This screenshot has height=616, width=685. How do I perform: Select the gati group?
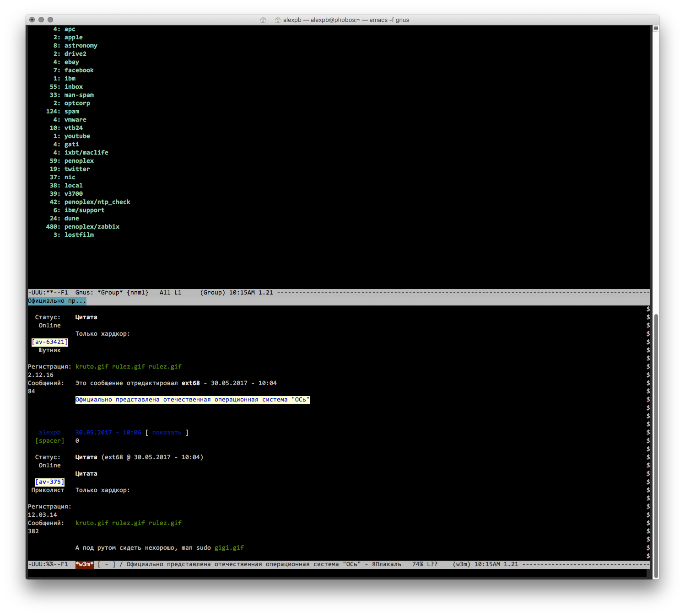point(71,145)
